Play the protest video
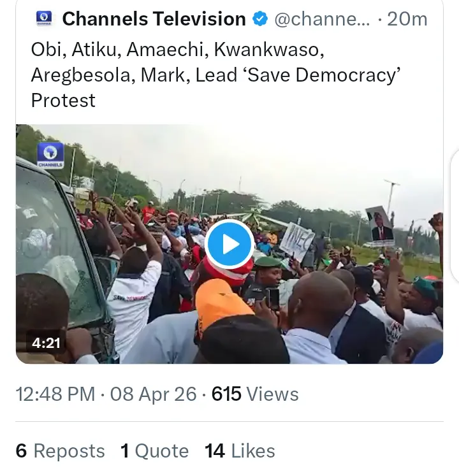Image resolution: width=459 pixels, height=476 pixels. pos(229,243)
